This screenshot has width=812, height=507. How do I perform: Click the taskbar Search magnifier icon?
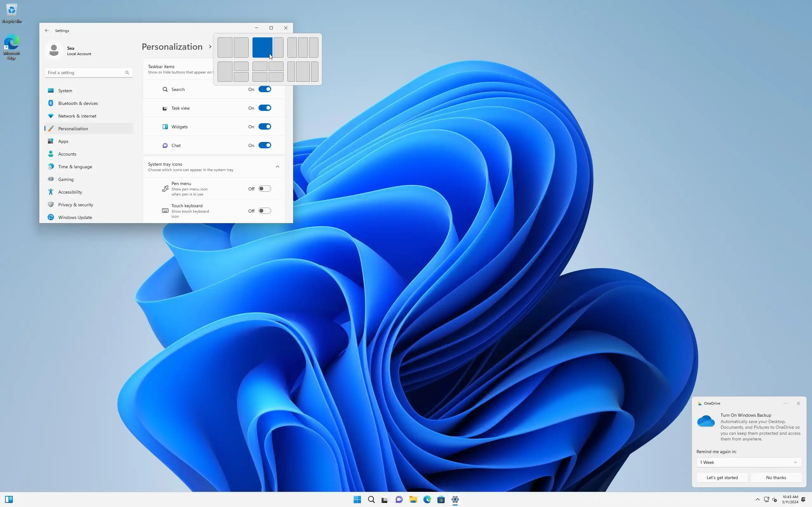(371, 499)
